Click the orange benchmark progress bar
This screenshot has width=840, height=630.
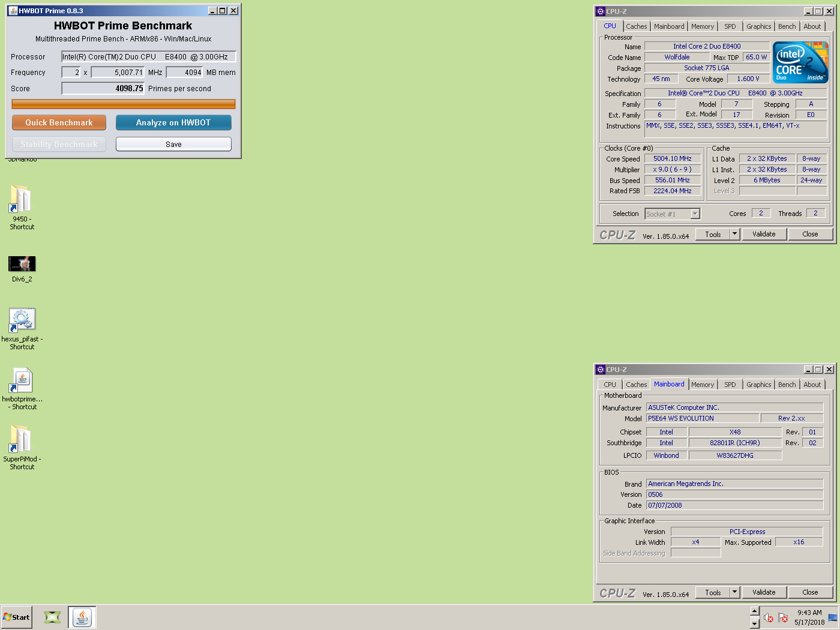tap(123, 104)
